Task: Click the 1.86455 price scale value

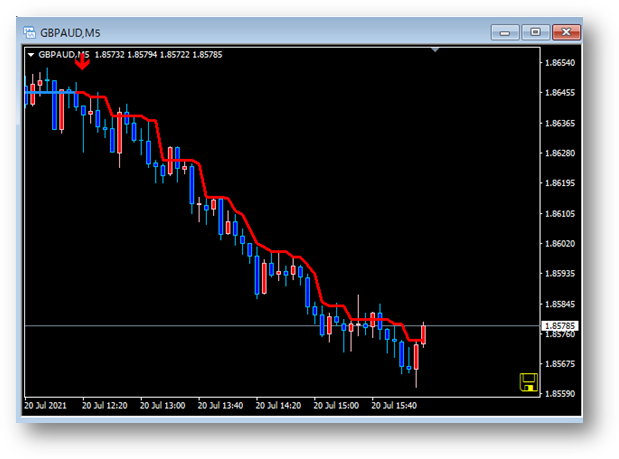Action: pyautogui.click(x=560, y=93)
